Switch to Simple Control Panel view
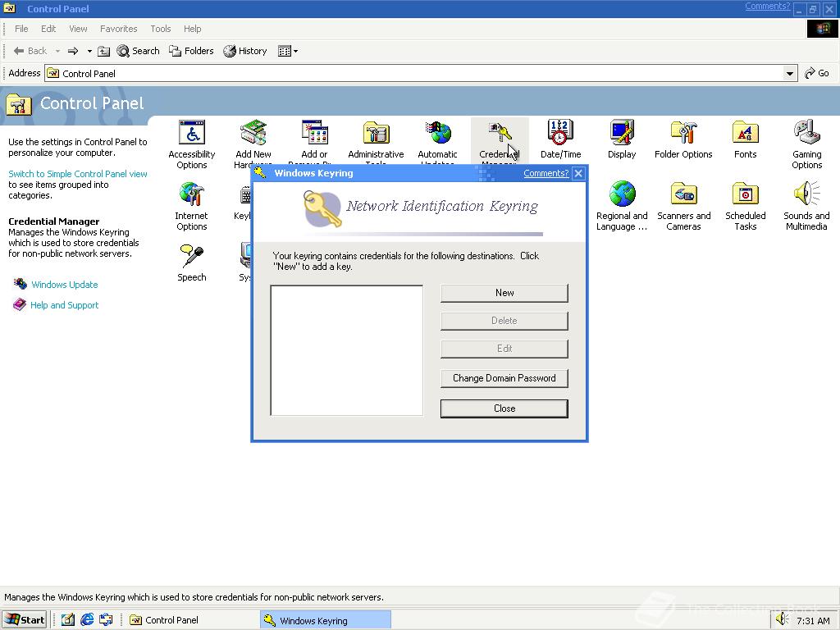Viewport: 840px width, 630px height. [x=78, y=174]
